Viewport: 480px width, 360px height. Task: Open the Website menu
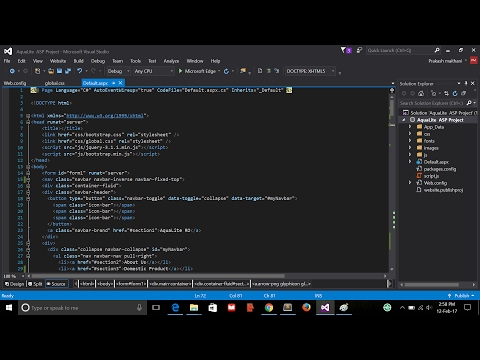pos(58,61)
